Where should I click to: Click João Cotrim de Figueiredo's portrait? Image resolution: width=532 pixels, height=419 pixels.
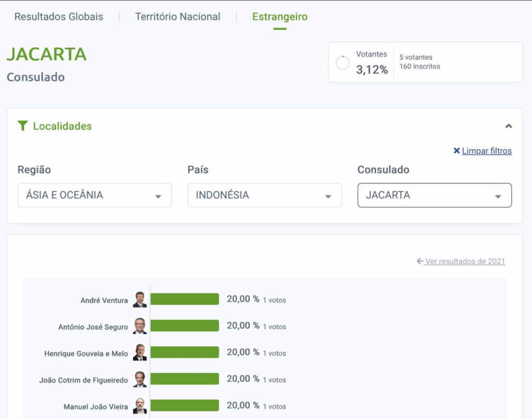[139, 379]
